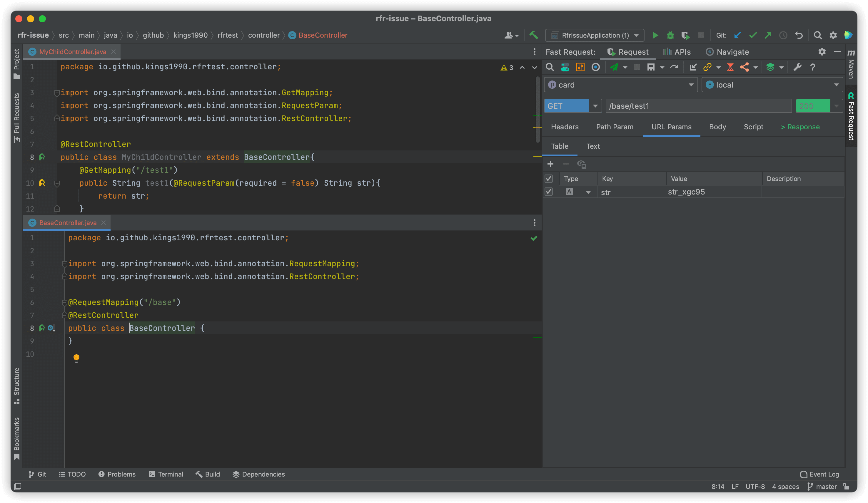Expand the local environment dropdown
The image size is (868, 503).
tap(836, 85)
